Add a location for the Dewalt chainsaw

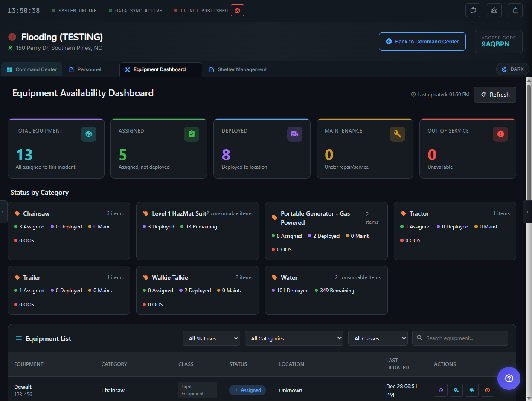coord(456,390)
